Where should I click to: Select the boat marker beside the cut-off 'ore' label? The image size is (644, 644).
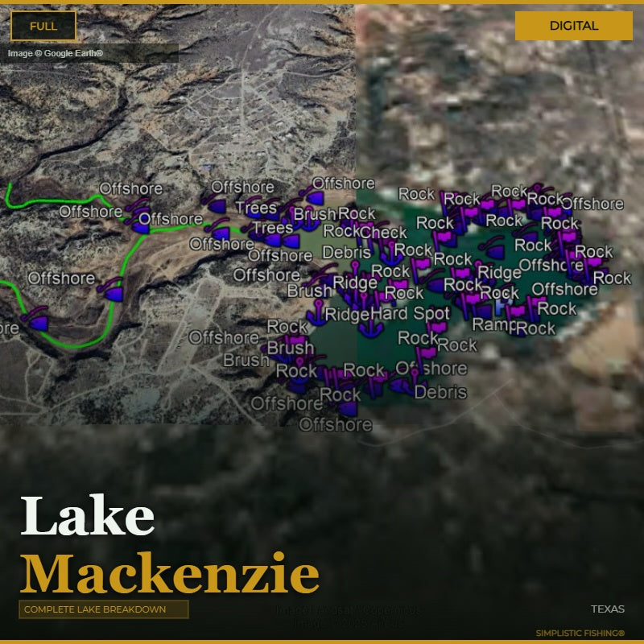36,319
